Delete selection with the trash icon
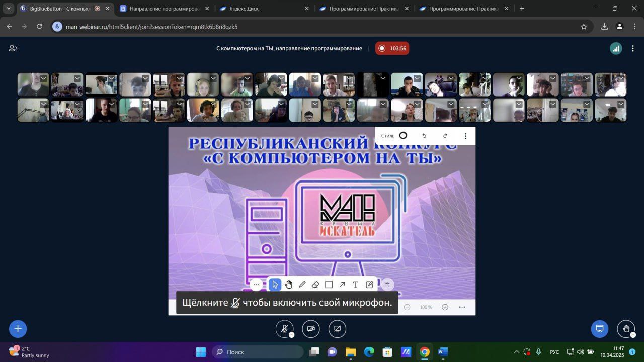Image resolution: width=644 pixels, height=362 pixels. (x=387, y=285)
